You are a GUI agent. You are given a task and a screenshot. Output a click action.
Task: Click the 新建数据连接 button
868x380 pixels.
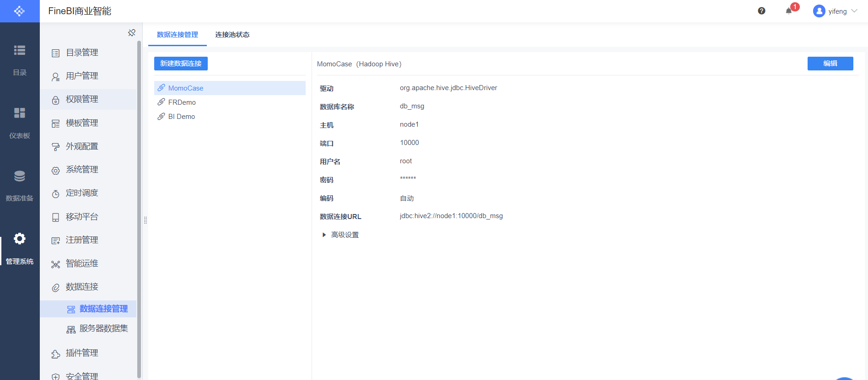click(181, 64)
